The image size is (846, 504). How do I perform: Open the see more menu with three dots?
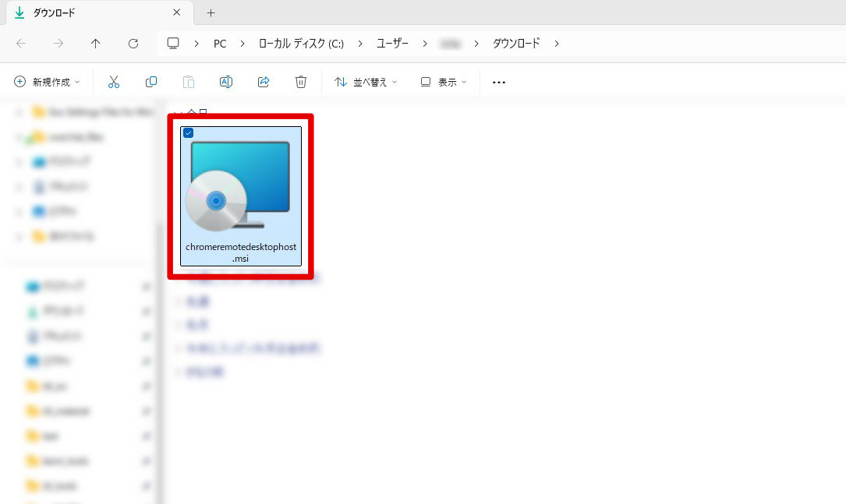click(498, 81)
